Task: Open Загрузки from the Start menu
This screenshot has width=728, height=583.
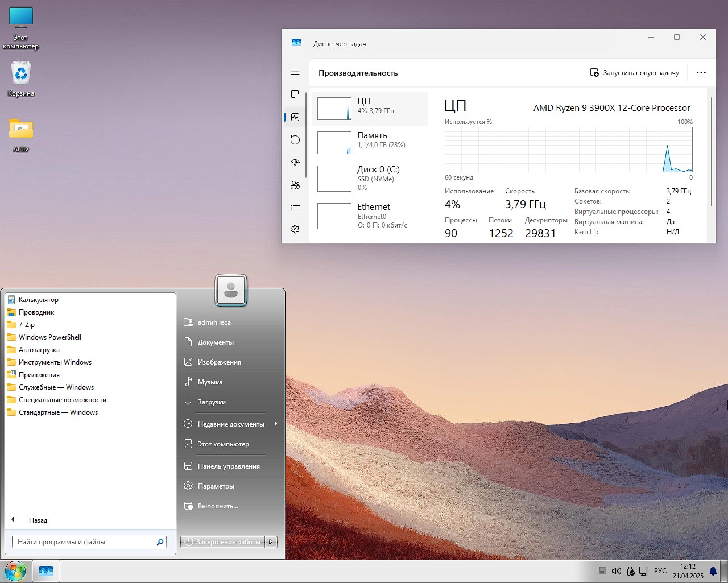Action: click(230, 402)
